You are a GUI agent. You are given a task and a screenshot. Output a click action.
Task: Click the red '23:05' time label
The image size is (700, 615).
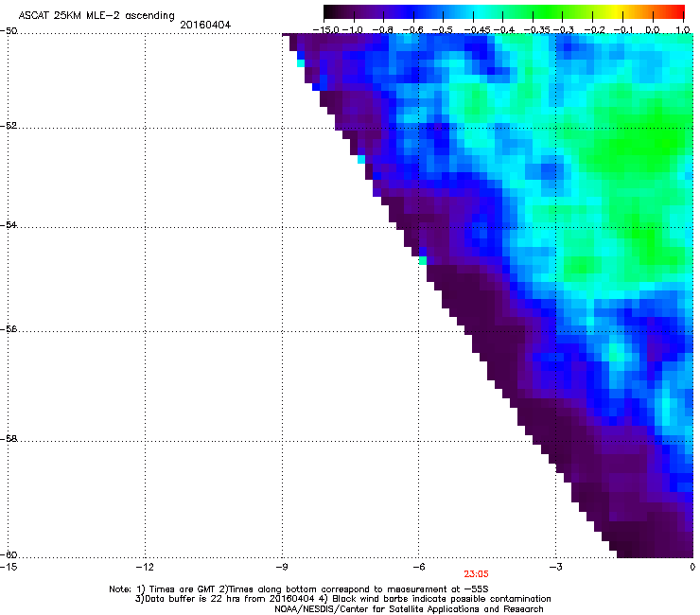[476, 574]
